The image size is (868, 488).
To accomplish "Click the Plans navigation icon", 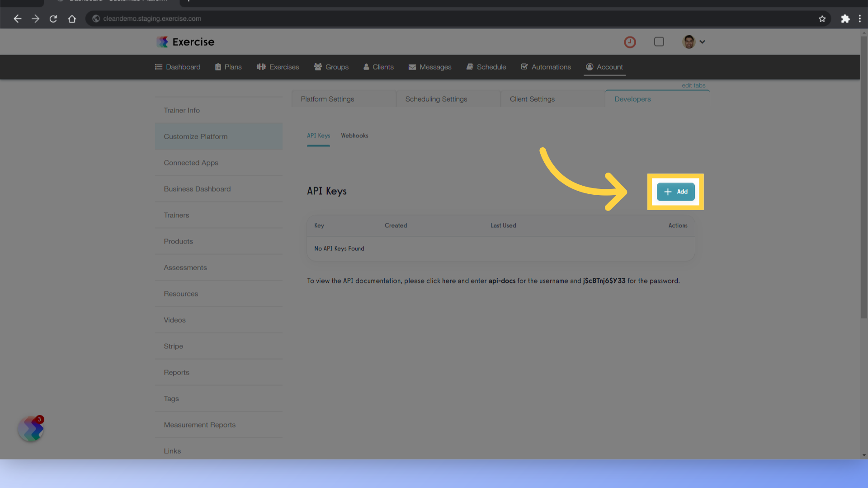I will click(x=217, y=67).
